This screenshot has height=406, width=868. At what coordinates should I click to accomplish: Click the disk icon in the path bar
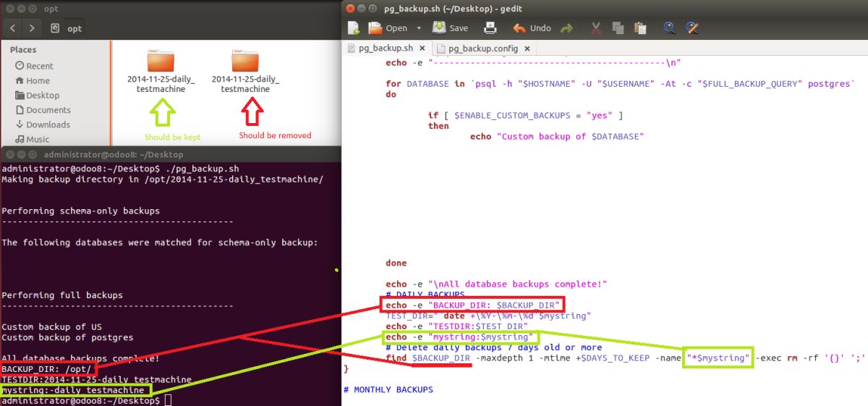[x=56, y=28]
